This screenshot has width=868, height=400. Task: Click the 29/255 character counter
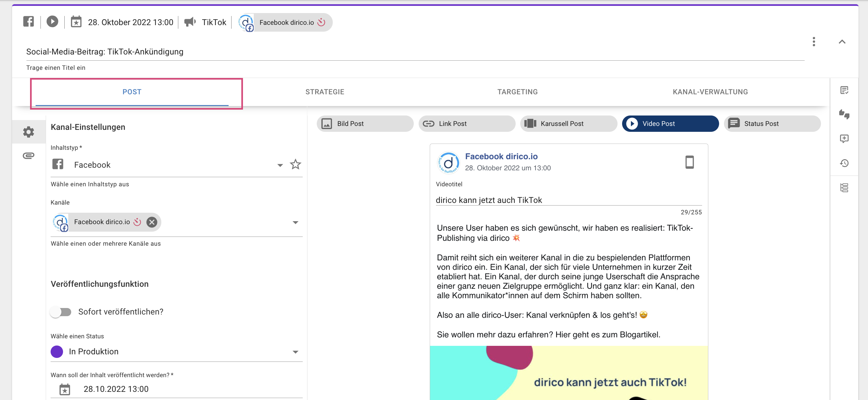[x=691, y=212]
